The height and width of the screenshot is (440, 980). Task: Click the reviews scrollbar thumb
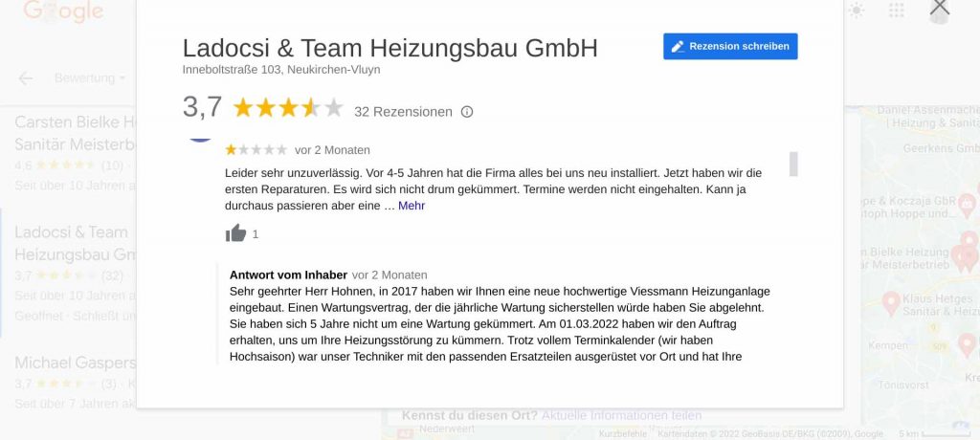point(793,164)
